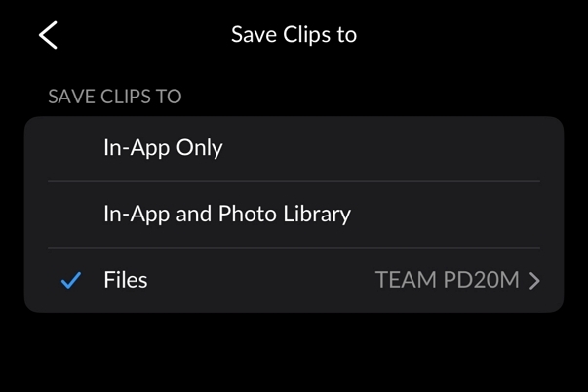The height and width of the screenshot is (392, 588).
Task: Click empty check slot before In-App Only
Action: pos(71,148)
